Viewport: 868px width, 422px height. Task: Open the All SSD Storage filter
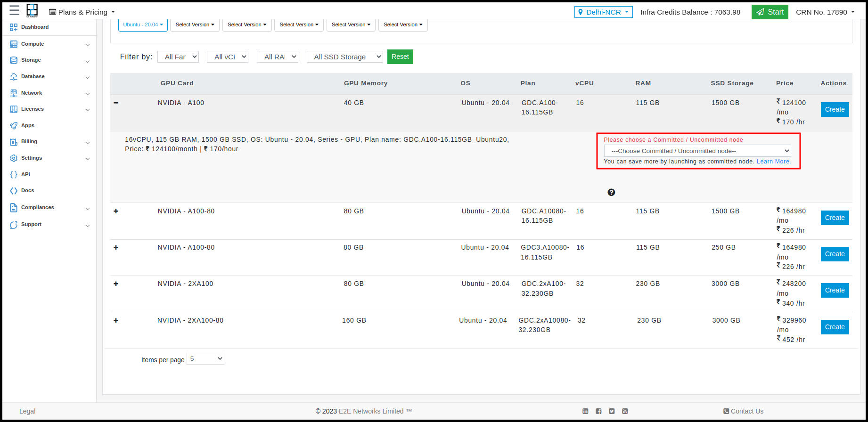345,57
